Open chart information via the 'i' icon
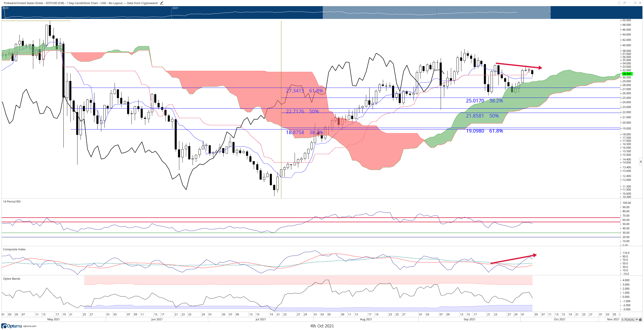Screen dimensions: 644x330 point(630,3)
